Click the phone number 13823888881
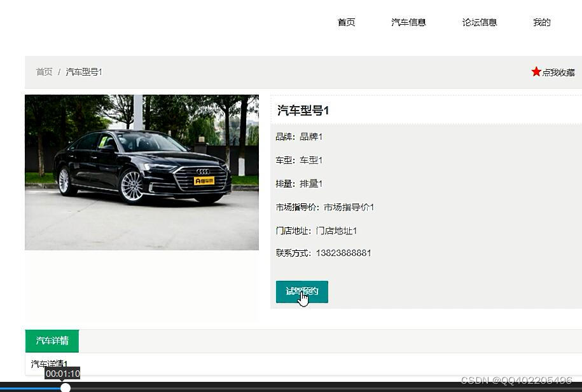Image resolution: width=582 pixels, height=392 pixels. point(345,252)
